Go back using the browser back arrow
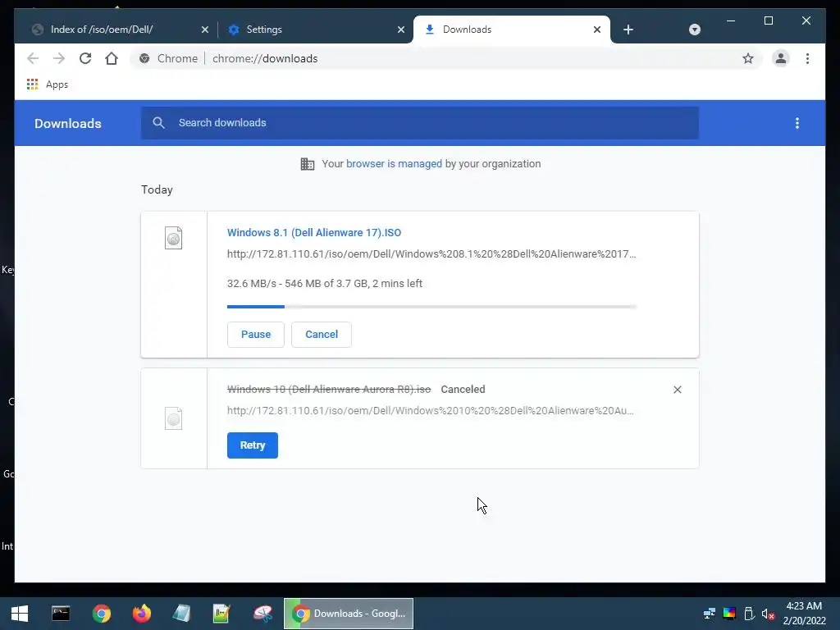This screenshot has width=840, height=630. pyautogui.click(x=33, y=58)
